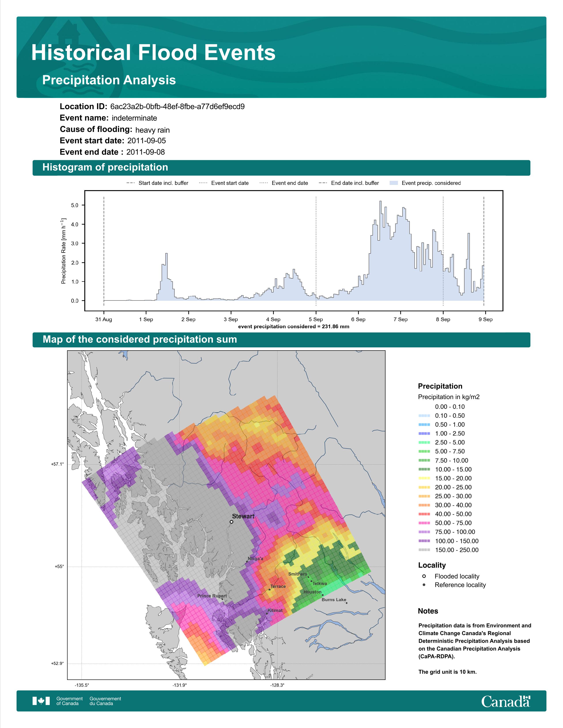This screenshot has height=728, width=563.
Task: Click the 8 Sep event end line
Action: tap(443, 251)
